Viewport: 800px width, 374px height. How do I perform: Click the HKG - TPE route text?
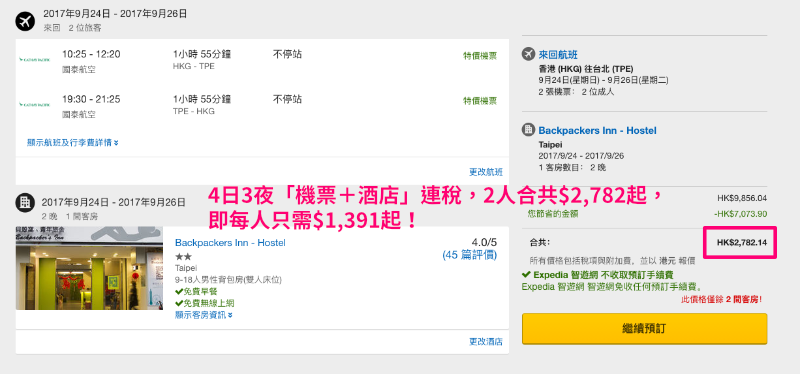coord(194,66)
